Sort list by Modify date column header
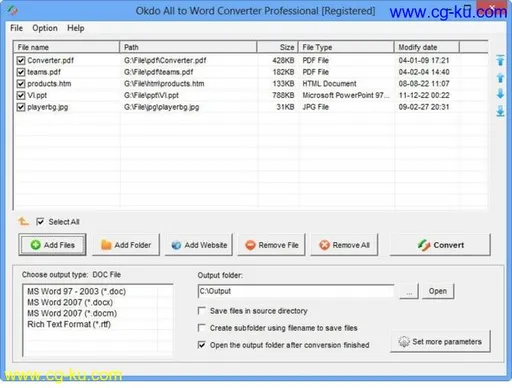This screenshot has height=388, width=512. pyautogui.click(x=427, y=47)
